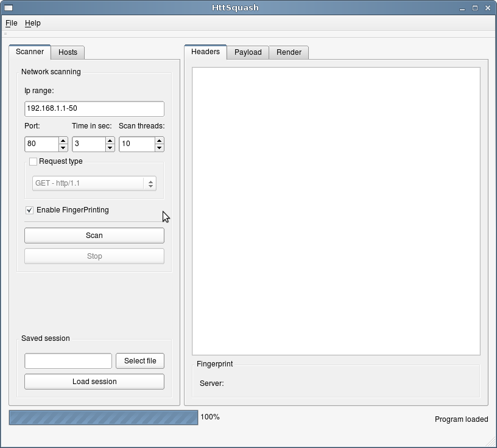497x448 pixels.
Task: Switch to the Hosts tab
Action: click(68, 52)
